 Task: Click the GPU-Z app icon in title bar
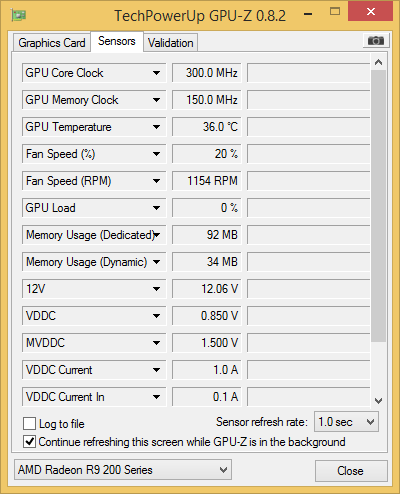click(x=18, y=15)
